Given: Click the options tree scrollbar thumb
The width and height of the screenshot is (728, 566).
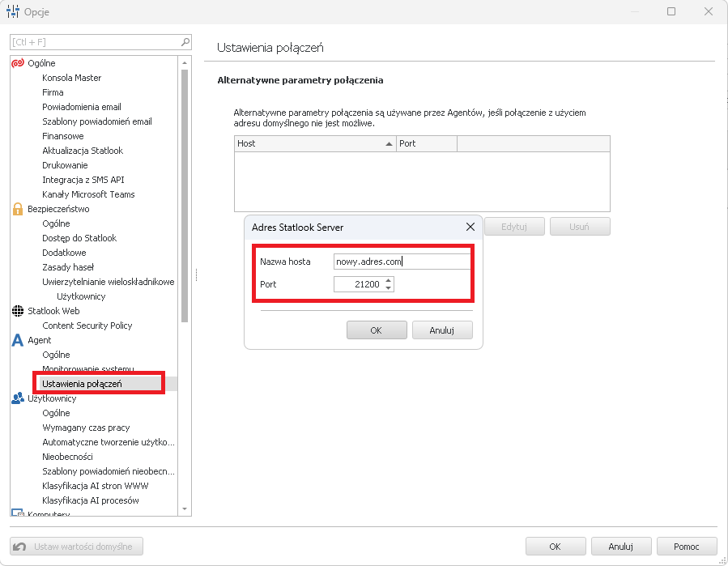Looking at the screenshot, I should [x=185, y=195].
